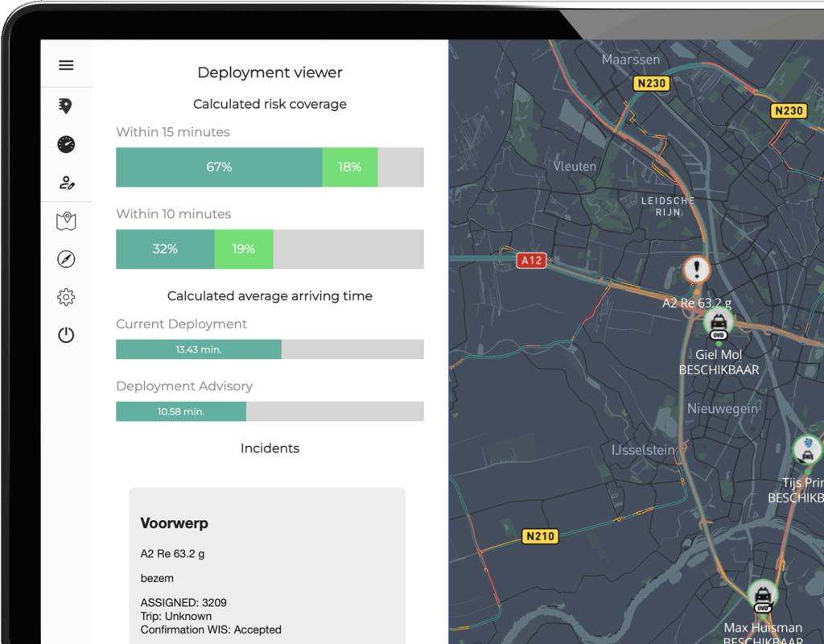Click the Max Huisman name label
The image size is (824, 644).
(763, 628)
